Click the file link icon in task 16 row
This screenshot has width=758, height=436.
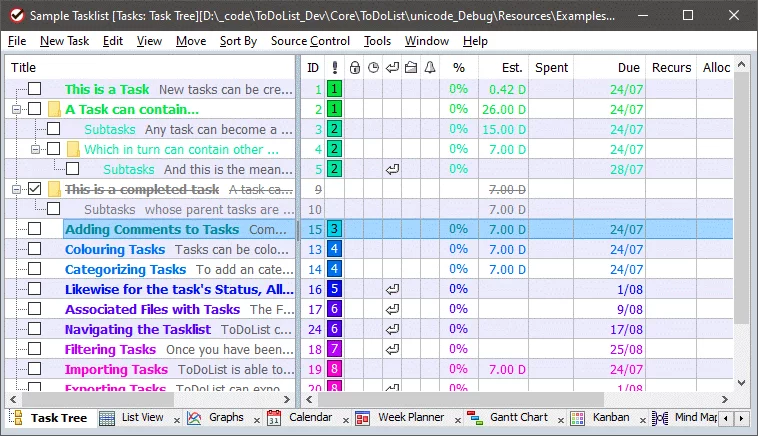(x=392, y=289)
